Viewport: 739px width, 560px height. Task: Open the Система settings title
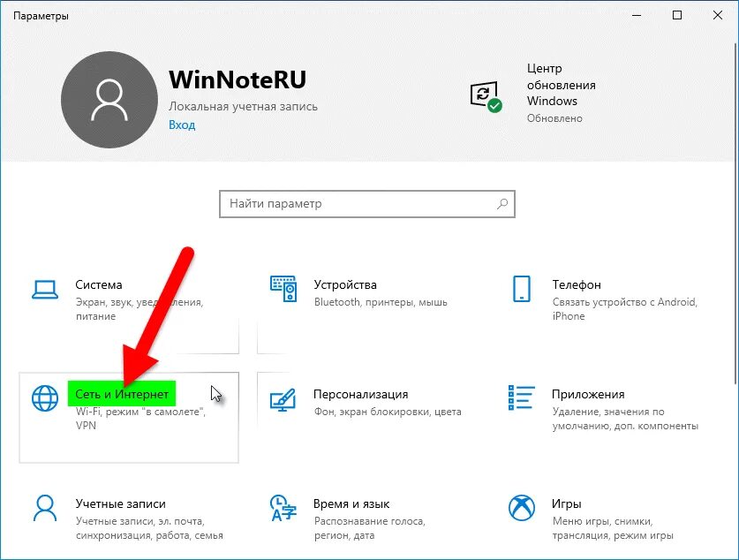click(x=99, y=284)
